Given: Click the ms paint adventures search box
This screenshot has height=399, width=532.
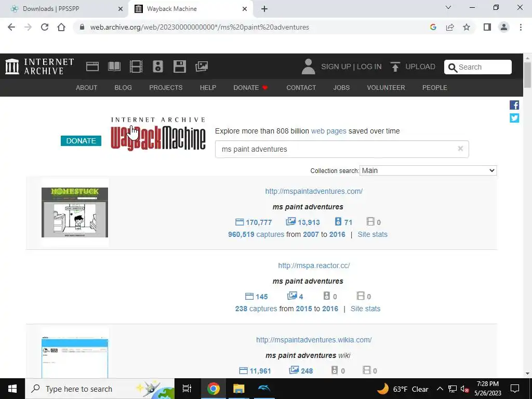Looking at the screenshot, I should click(x=342, y=149).
